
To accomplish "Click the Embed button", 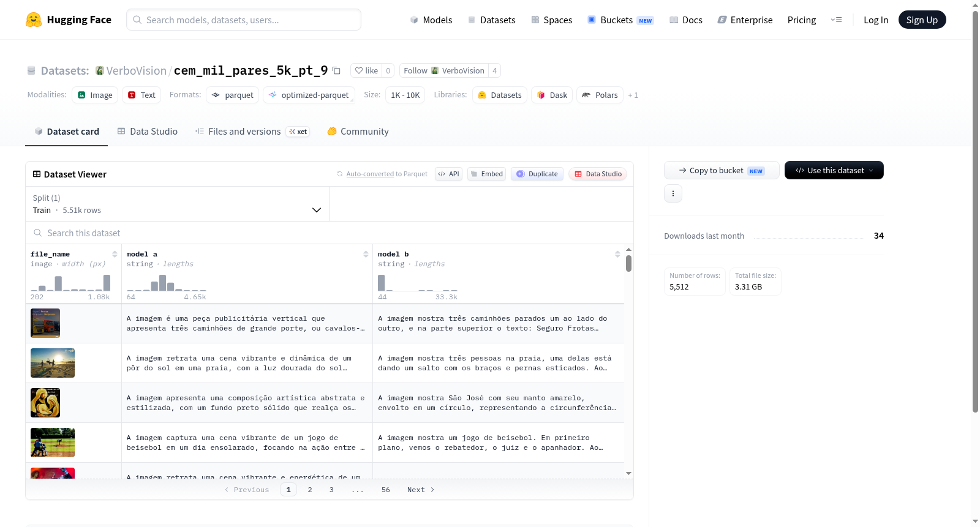I will [x=486, y=174].
